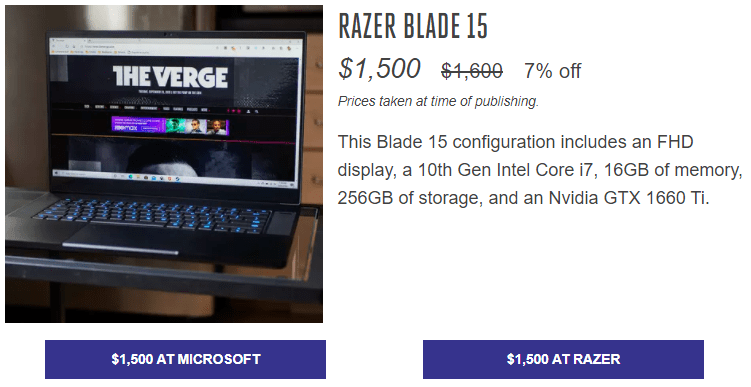751x387 pixels.
Task: Open the $1,500 at Razer link
Action: click(563, 359)
